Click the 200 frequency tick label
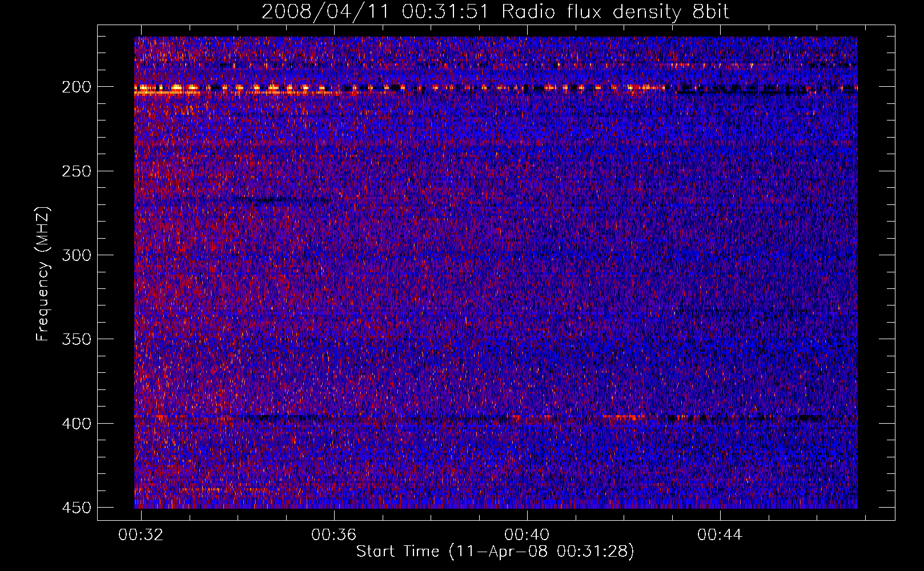Viewport: 924px width, 571px height. [x=77, y=87]
